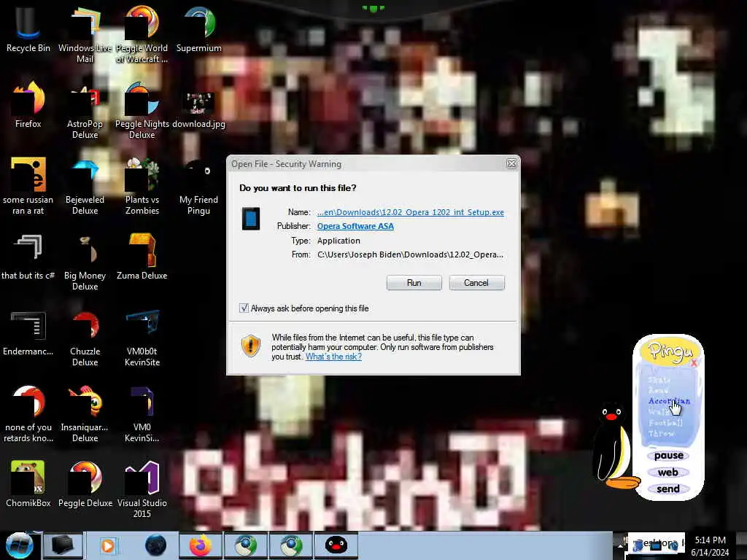747x560 pixels.
Task: Choose Skate in Pingu menu
Action: [659, 379]
